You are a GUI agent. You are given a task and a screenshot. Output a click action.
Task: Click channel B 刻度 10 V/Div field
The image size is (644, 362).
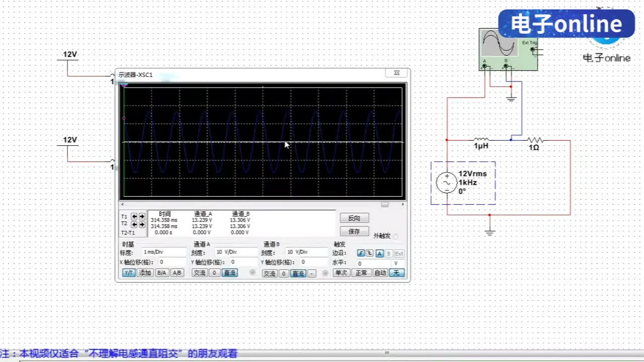coord(306,252)
